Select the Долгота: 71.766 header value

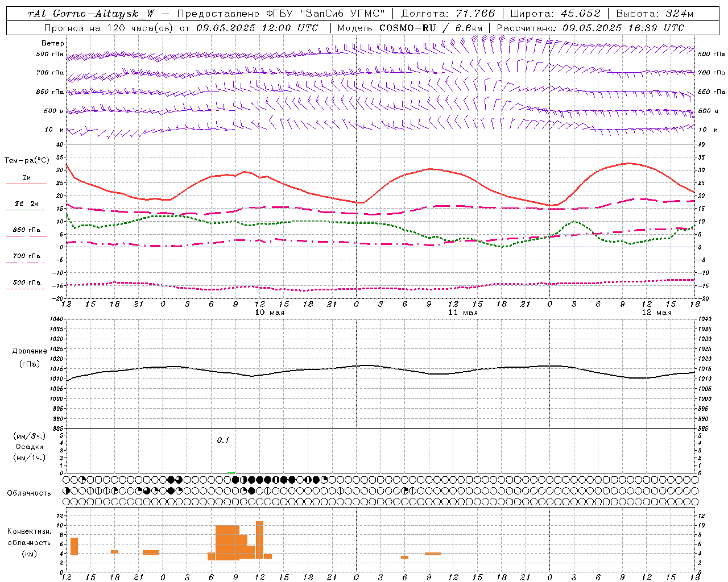pos(448,14)
